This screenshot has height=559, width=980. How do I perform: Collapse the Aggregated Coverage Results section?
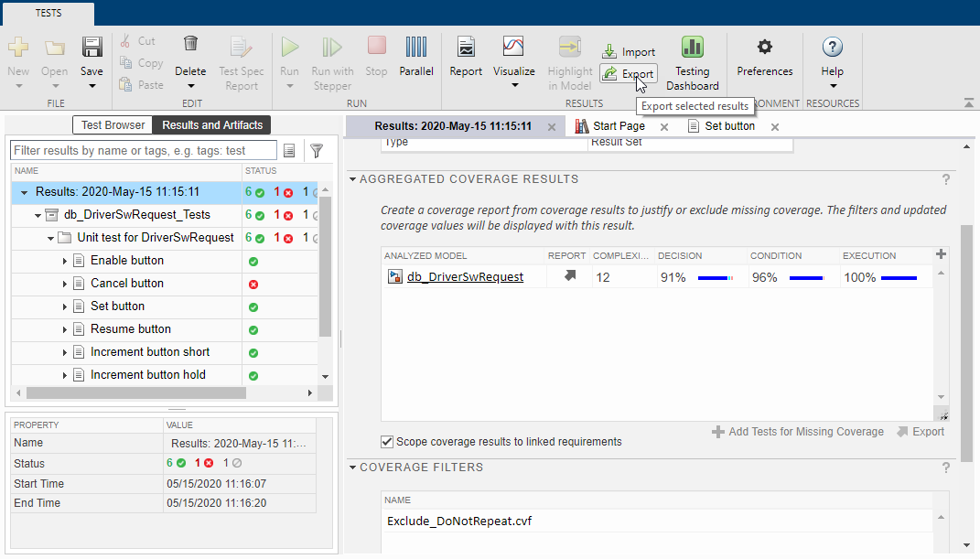(352, 179)
